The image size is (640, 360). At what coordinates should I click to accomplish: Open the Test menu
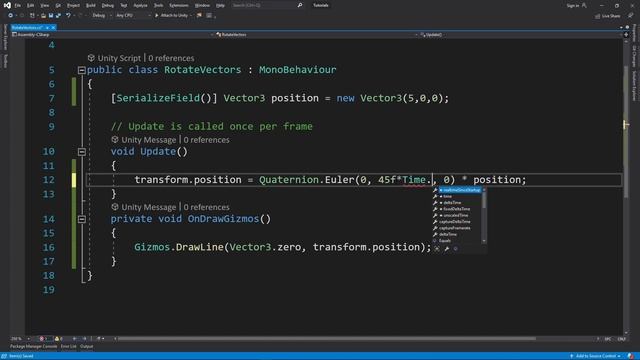pyautogui.click(x=124, y=6)
